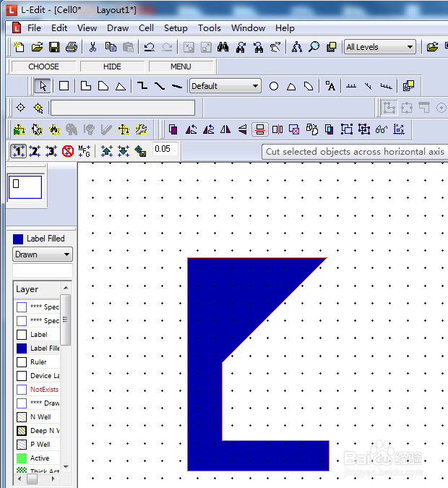Click Slice vertically icon
448x488 pixels.
point(277,129)
